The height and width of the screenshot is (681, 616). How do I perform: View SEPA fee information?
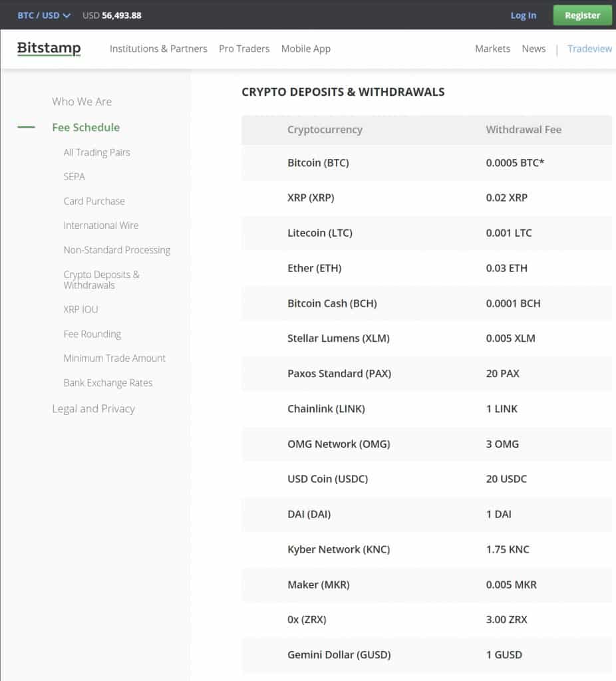click(x=74, y=176)
